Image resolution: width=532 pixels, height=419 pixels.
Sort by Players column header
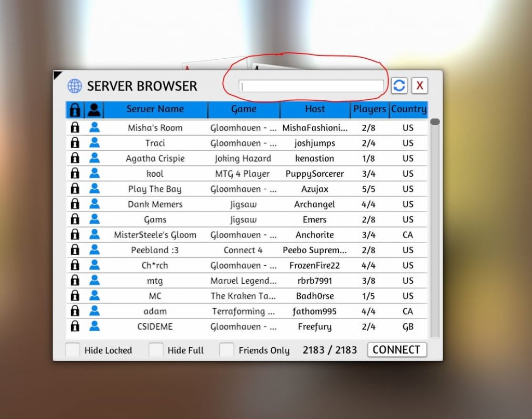tap(369, 109)
